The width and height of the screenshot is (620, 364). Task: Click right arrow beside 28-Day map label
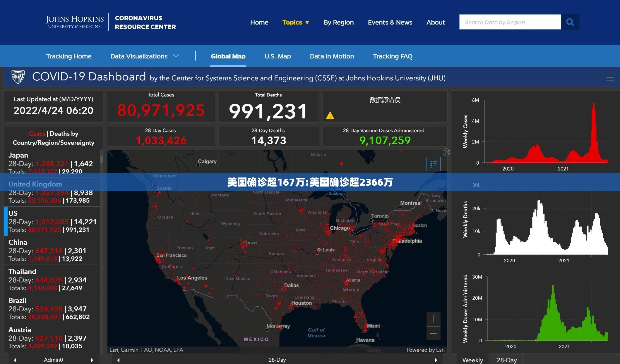coord(436,360)
